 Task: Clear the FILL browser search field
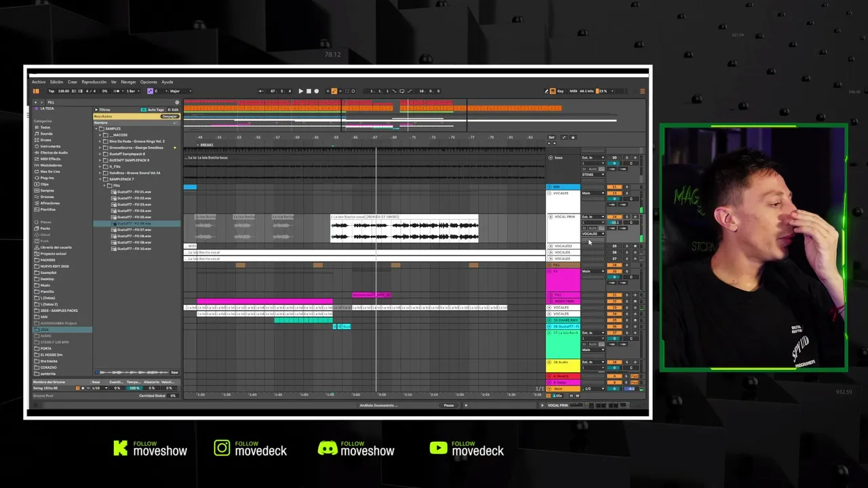(177, 102)
